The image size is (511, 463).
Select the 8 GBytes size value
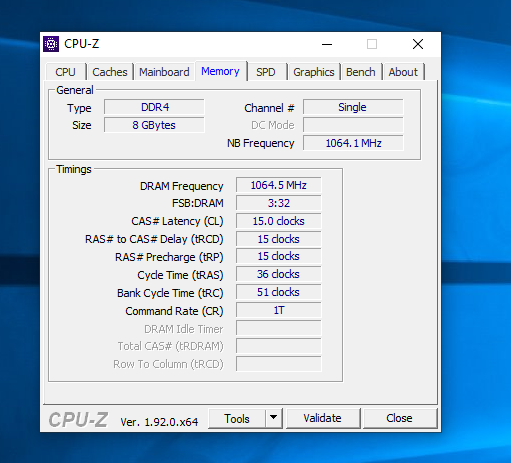154,125
